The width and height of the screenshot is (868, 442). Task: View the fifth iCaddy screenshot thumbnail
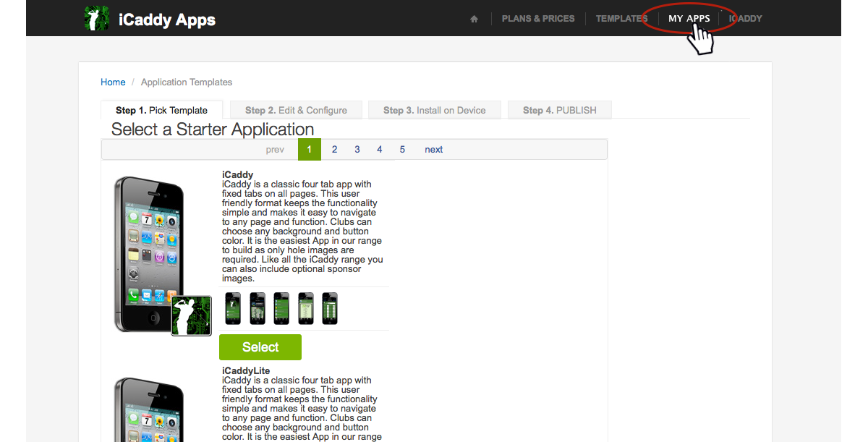[330, 308]
